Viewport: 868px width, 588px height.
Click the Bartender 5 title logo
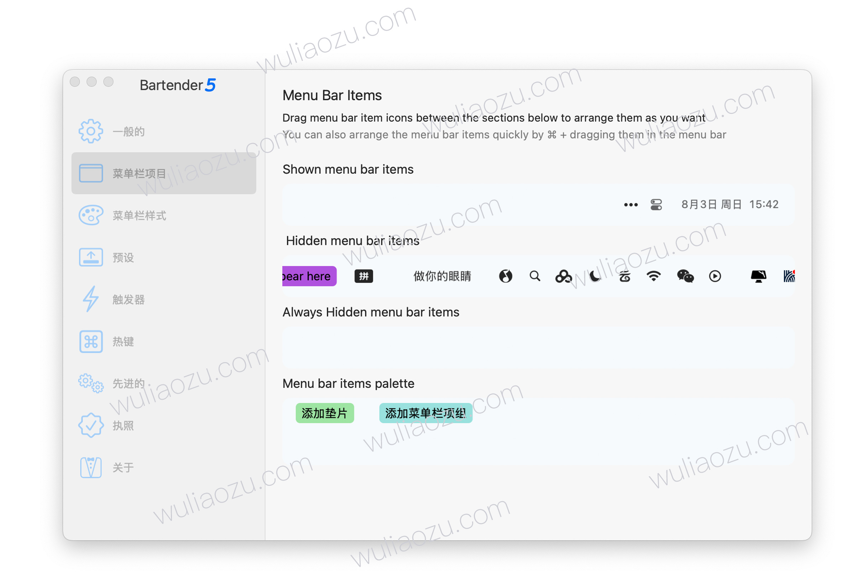point(178,85)
